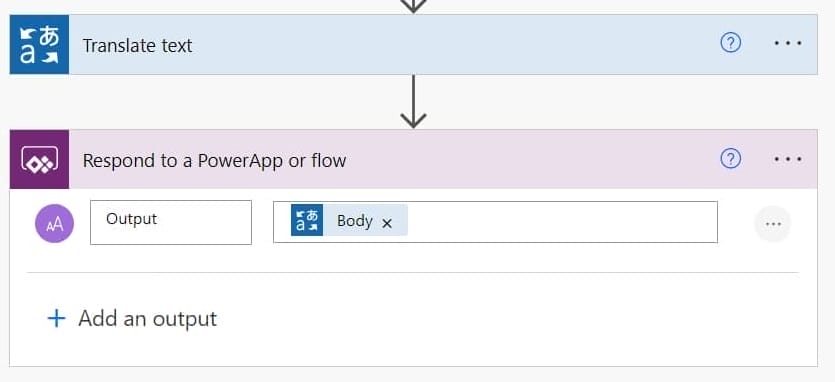Viewport: 835px width, 382px height.
Task: Click the connector arrow above Translate text
Action: pos(413,6)
